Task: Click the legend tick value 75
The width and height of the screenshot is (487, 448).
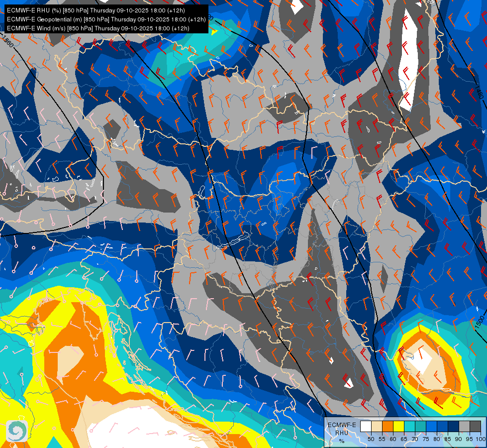Action: point(425,439)
